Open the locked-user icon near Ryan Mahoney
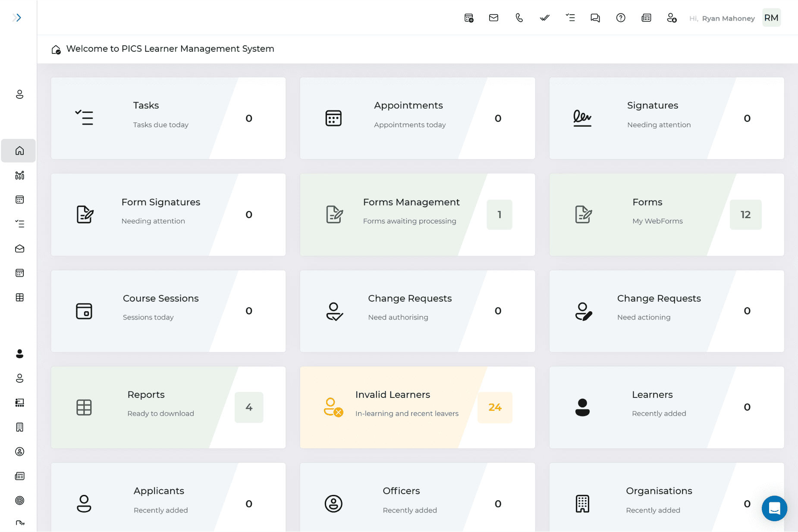The height and width of the screenshot is (532, 798). tap(672, 18)
